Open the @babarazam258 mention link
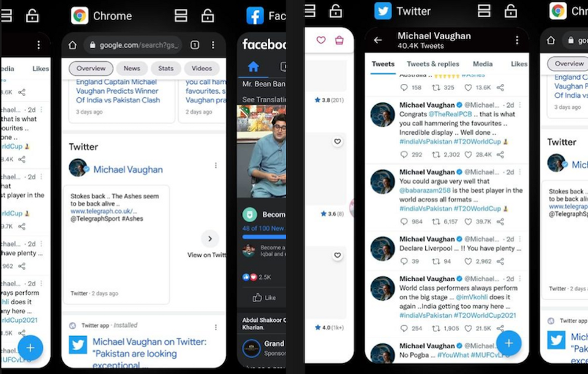 (425, 190)
